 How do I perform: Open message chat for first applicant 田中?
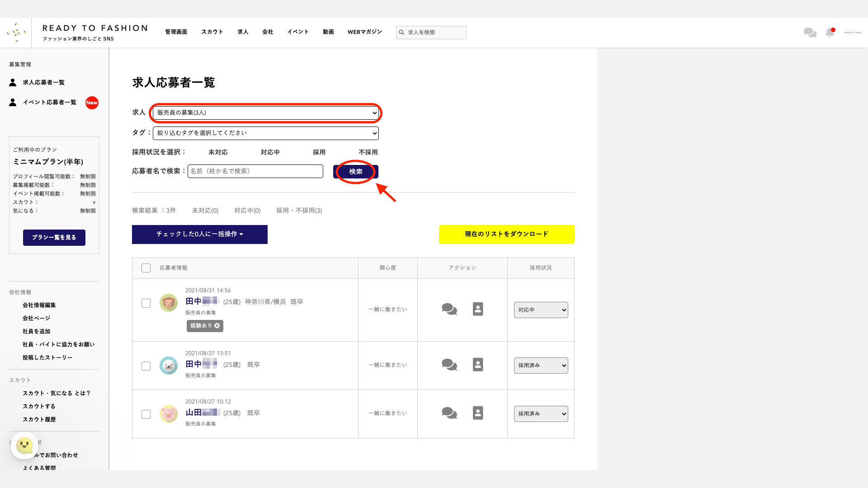(x=449, y=309)
